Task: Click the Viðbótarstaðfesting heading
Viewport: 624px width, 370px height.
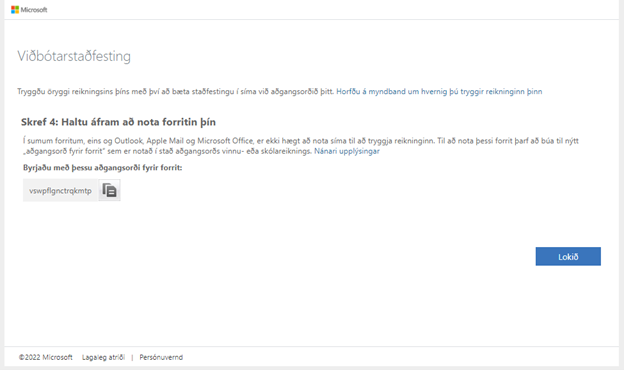Action: [x=74, y=56]
